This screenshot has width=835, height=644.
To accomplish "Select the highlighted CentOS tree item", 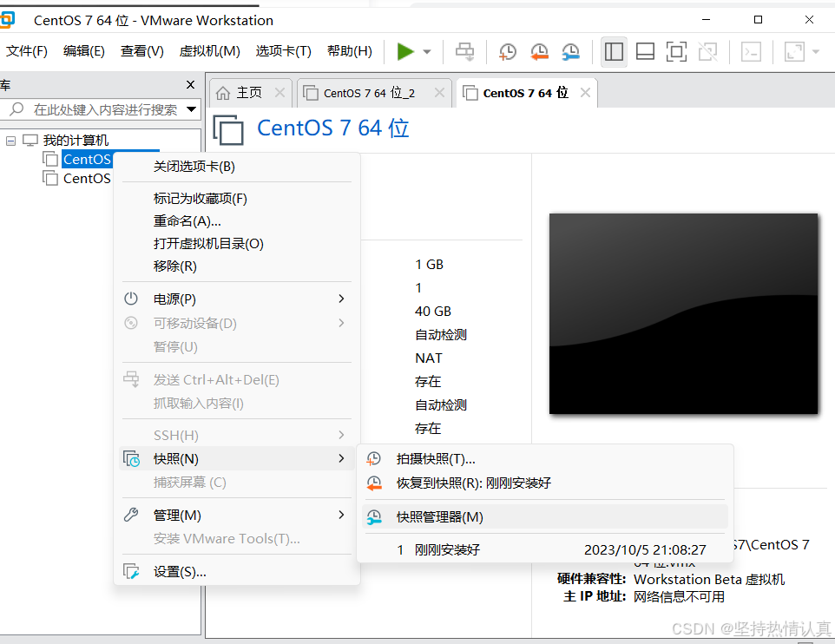I will (87, 159).
